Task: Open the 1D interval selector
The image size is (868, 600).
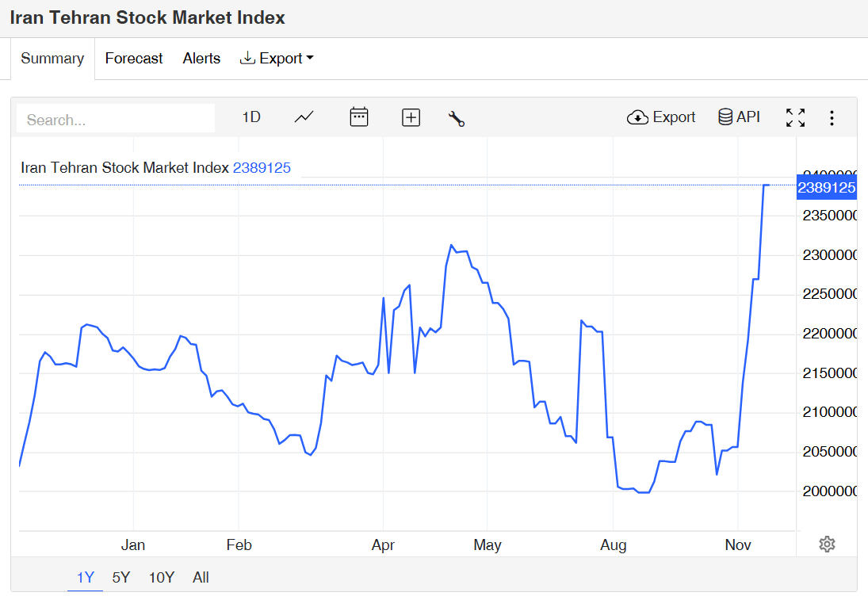Action: pyautogui.click(x=251, y=117)
